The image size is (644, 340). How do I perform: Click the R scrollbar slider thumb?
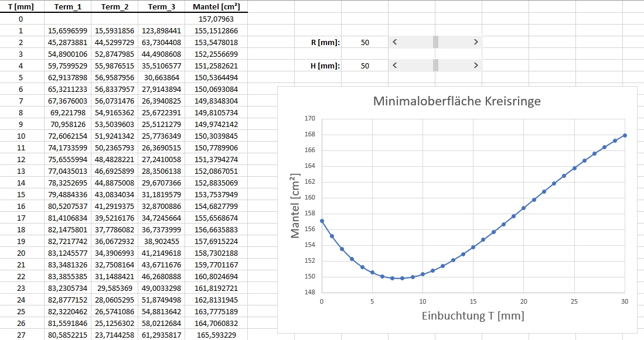[436, 42]
